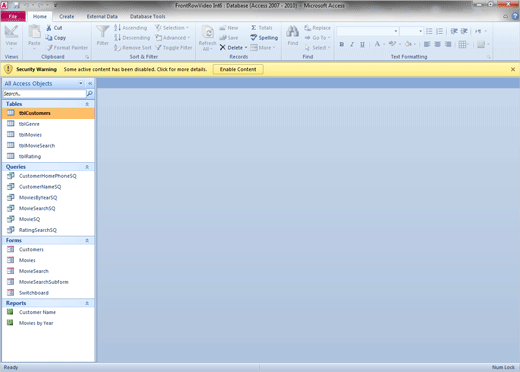Switch to the Create ribbon tab
This screenshot has width=520, height=372.
[x=67, y=16]
